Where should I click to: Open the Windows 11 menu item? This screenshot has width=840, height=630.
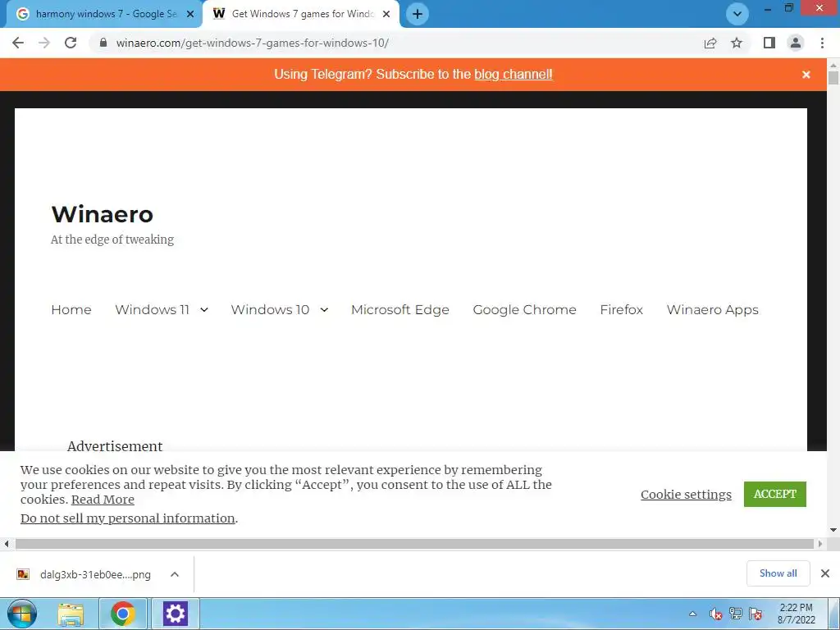(152, 309)
